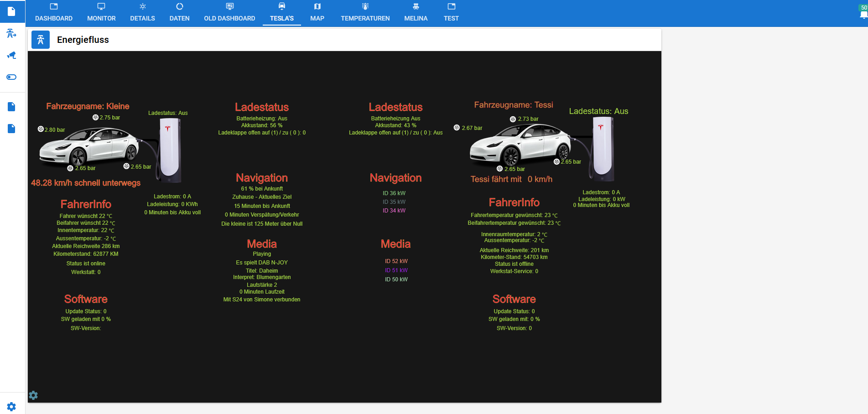Click the Energiefluss card title
Image resolution: width=868 pixels, height=414 pixels.
point(83,40)
